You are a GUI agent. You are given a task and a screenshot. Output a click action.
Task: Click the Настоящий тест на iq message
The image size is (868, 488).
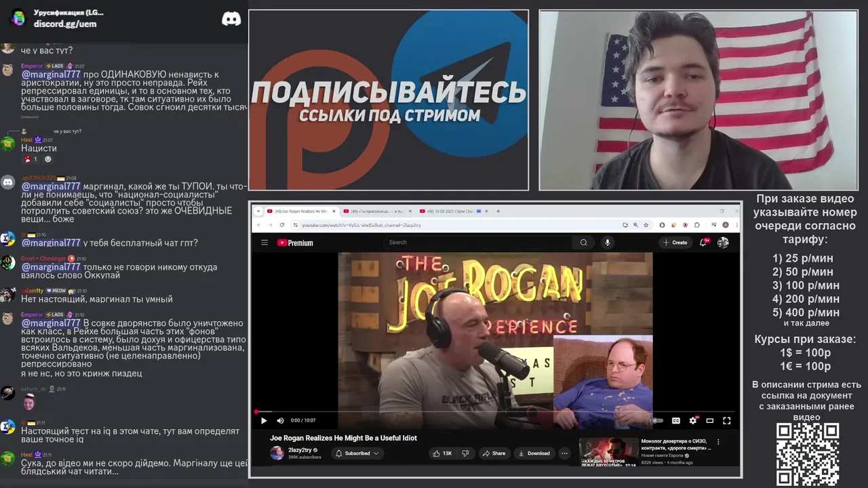[130, 435]
